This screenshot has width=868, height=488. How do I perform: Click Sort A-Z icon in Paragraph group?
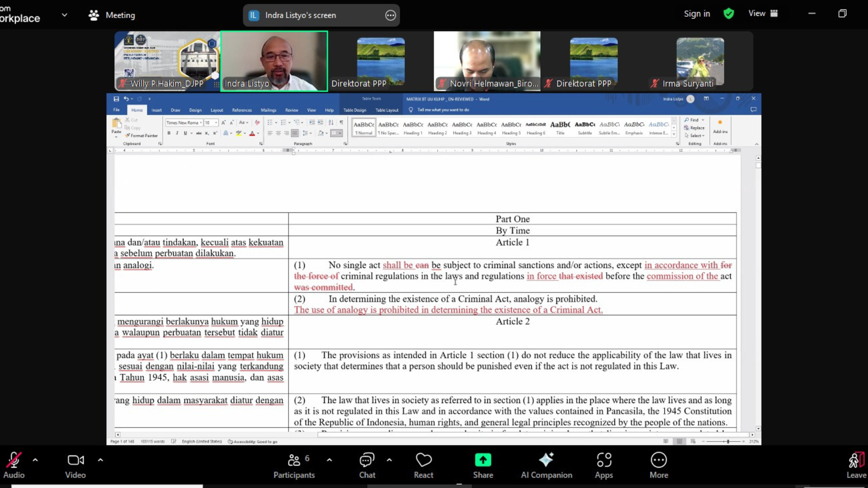click(x=331, y=122)
